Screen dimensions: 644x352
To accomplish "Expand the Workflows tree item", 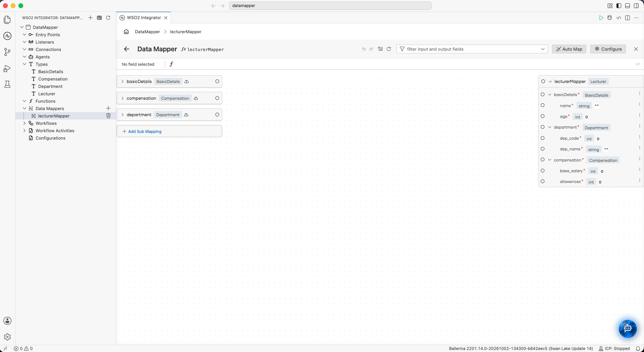I will click(x=25, y=123).
